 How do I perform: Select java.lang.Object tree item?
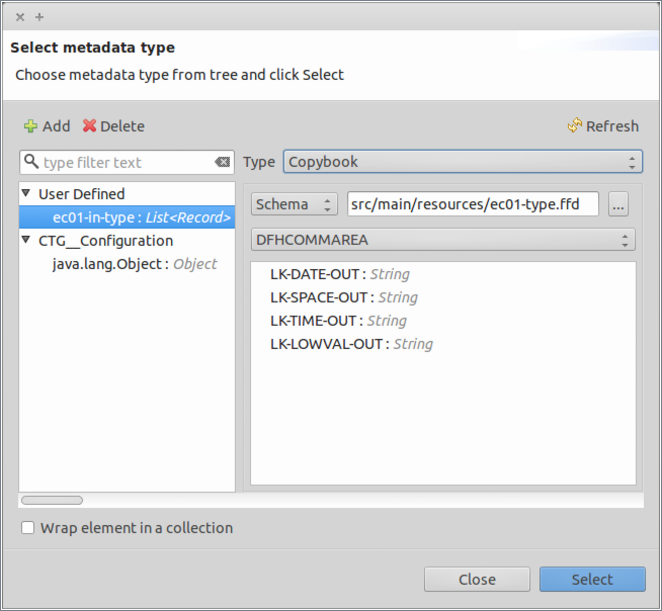tap(134, 264)
